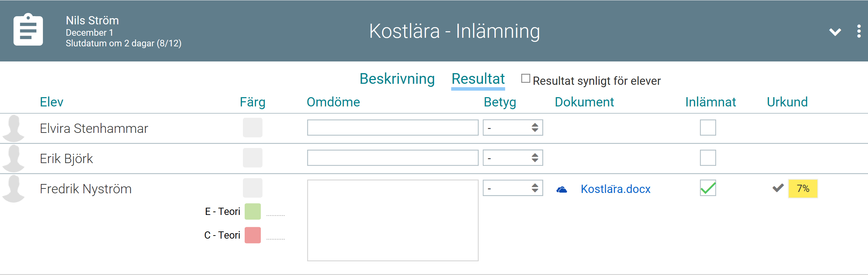Click the grey Urkund checkmark icon
The width and height of the screenshot is (868, 275).
[778, 188]
